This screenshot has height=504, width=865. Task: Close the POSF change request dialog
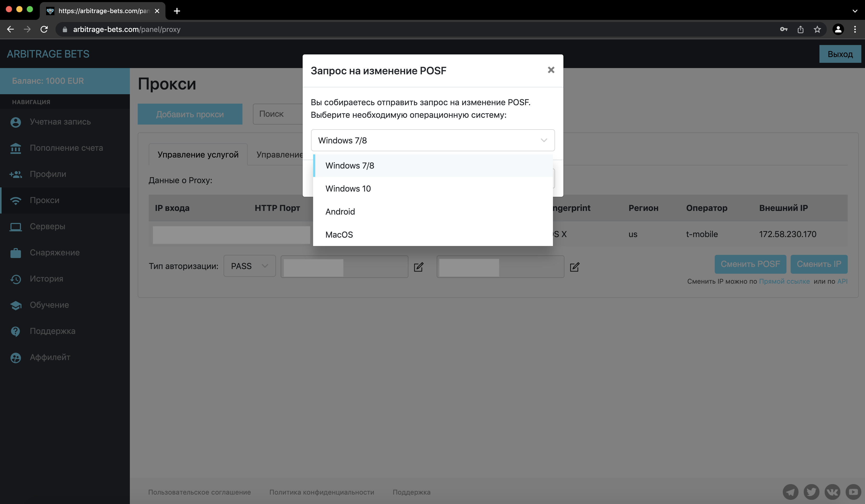coord(551,70)
